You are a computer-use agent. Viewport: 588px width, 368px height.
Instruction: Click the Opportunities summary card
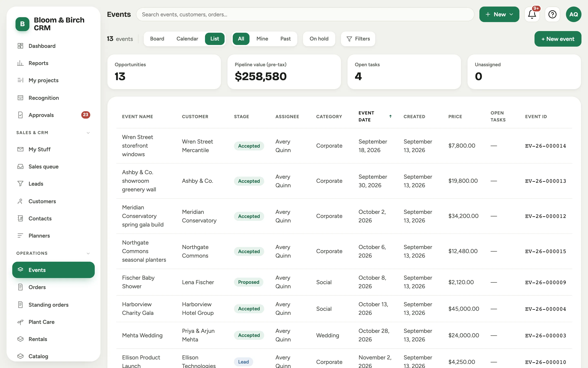pyautogui.click(x=164, y=72)
